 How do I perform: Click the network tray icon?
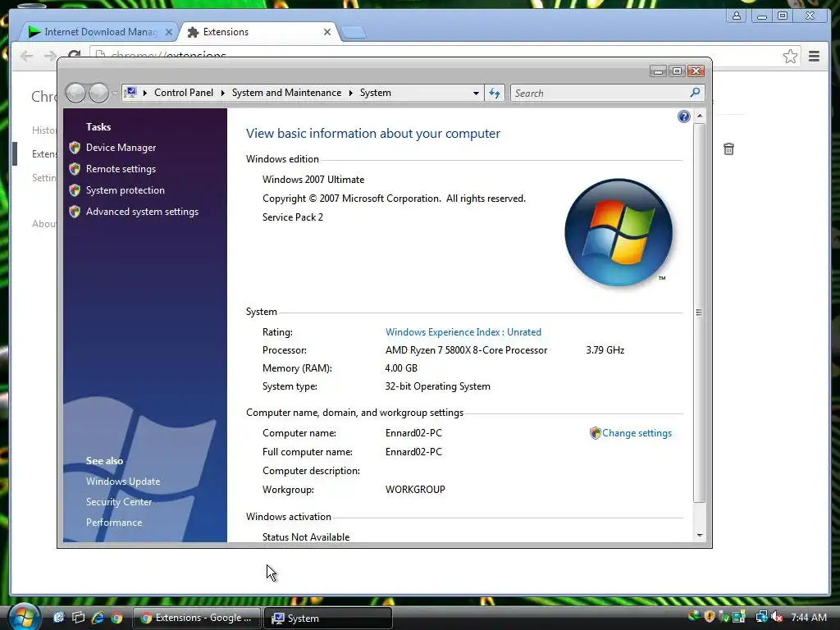pos(761,617)
